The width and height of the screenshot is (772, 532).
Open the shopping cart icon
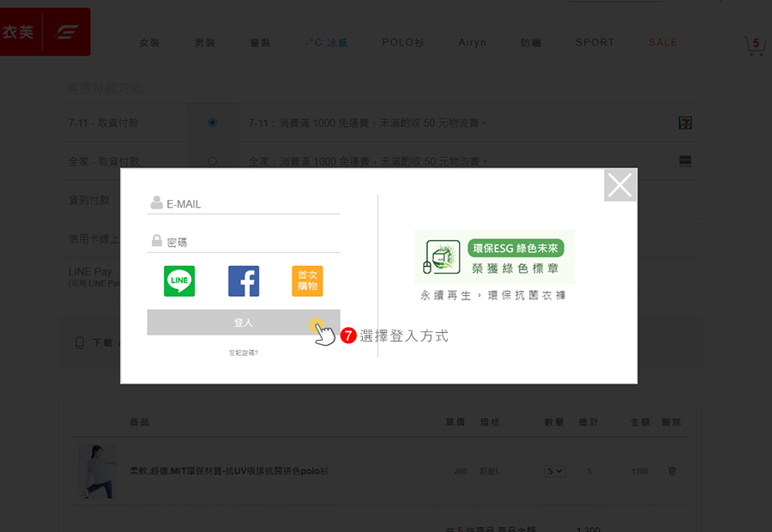(x=755, y=45)
